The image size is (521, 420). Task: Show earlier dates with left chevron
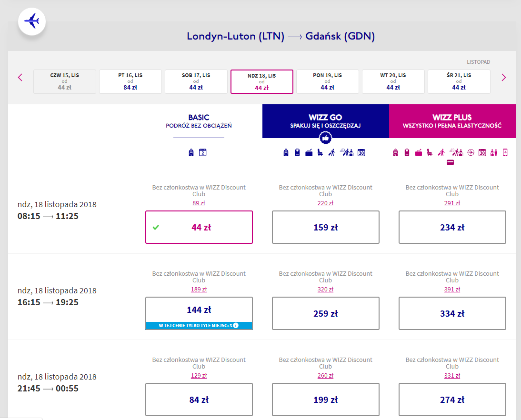click(x=20, y=78)
